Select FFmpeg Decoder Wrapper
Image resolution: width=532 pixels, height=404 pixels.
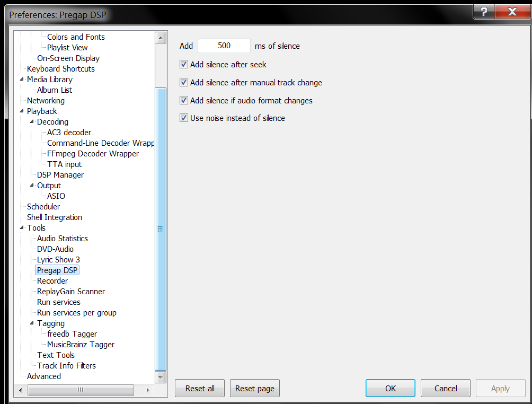(93, 154)
